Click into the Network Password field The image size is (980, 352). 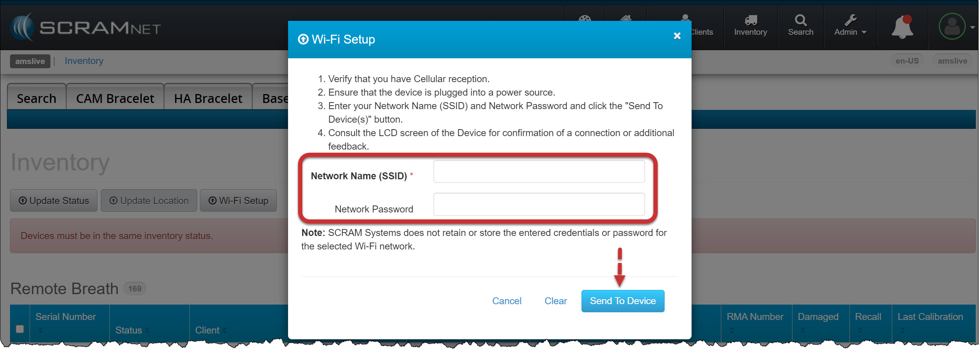tap(539, 204)
